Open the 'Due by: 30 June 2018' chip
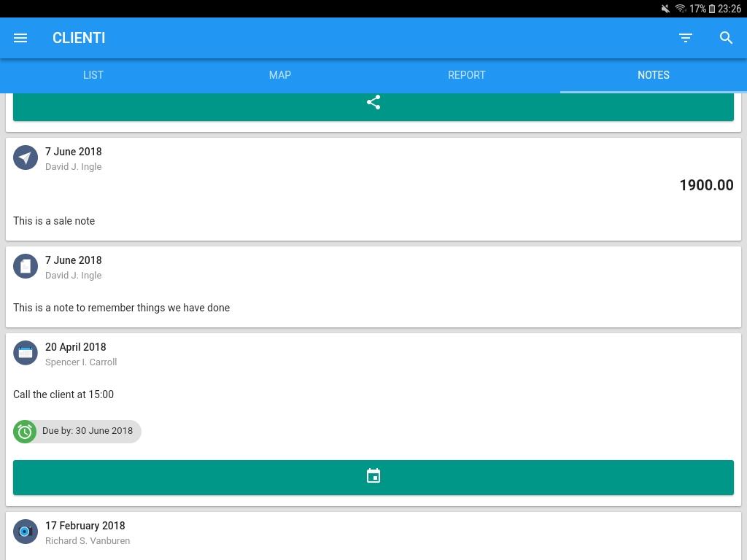 tap(77, 432)
